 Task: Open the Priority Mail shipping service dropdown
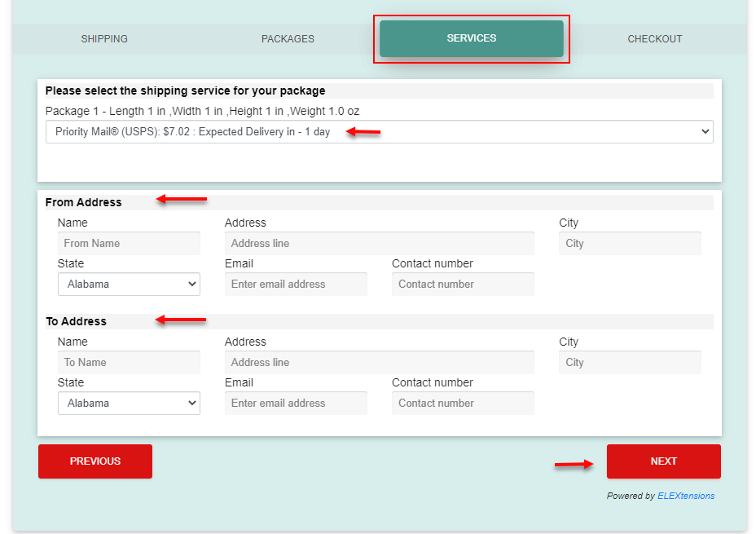[x=380, y=132]
